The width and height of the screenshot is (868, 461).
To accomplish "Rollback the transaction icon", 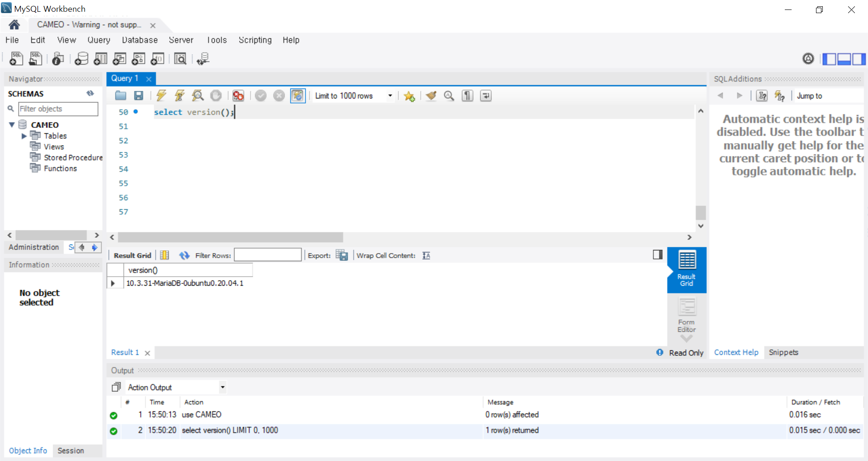I will 279,95.
